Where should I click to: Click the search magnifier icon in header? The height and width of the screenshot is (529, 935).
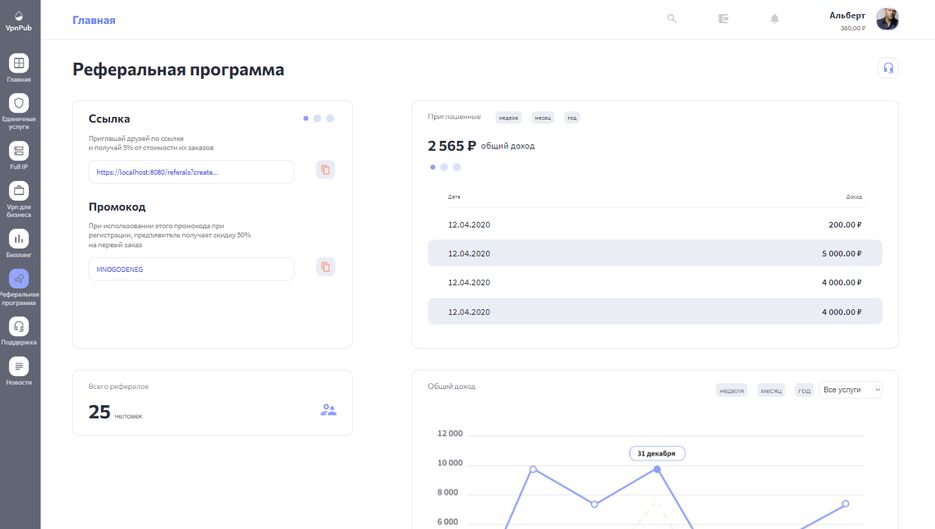672,19
